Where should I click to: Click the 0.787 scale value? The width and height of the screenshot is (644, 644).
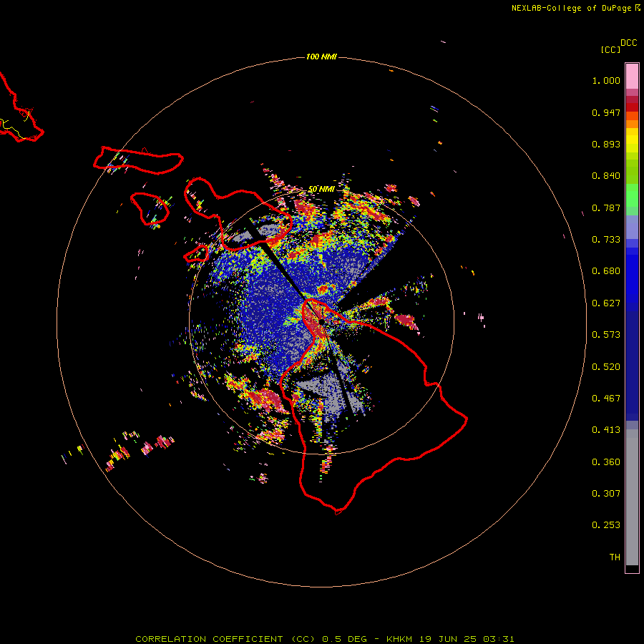tap(606, 208)
